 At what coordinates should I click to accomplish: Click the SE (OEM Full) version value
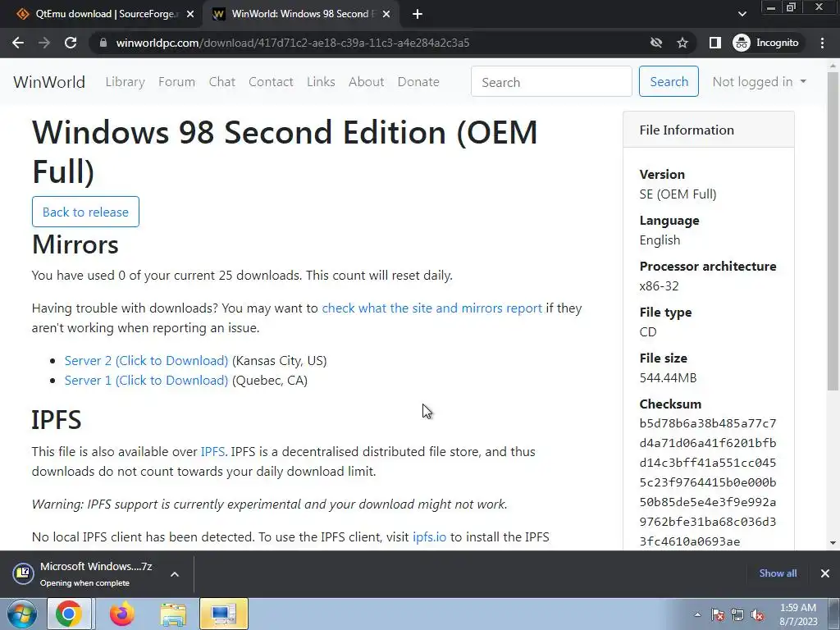tap(678, 194)
